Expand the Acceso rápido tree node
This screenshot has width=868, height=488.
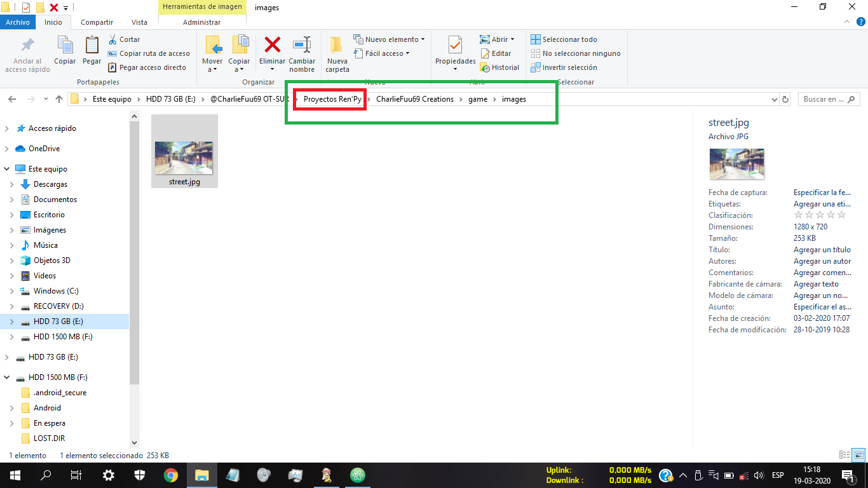click(x=7, y=128)
